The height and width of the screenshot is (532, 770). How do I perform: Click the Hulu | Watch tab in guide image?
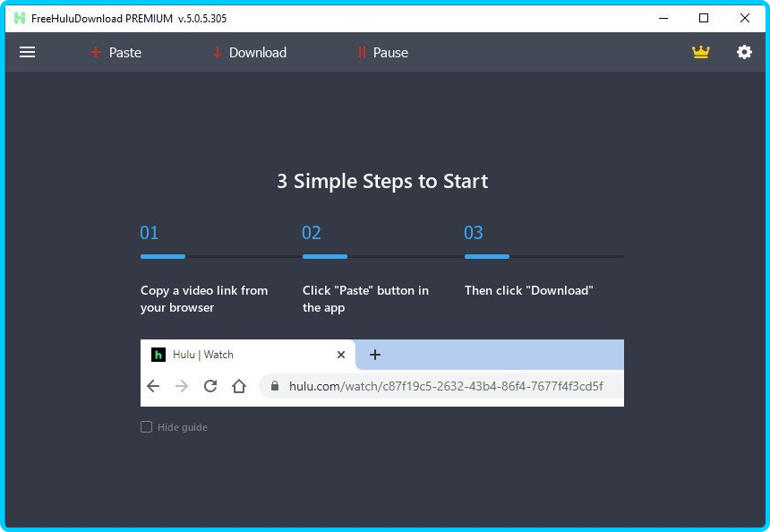tap(247, 355)
